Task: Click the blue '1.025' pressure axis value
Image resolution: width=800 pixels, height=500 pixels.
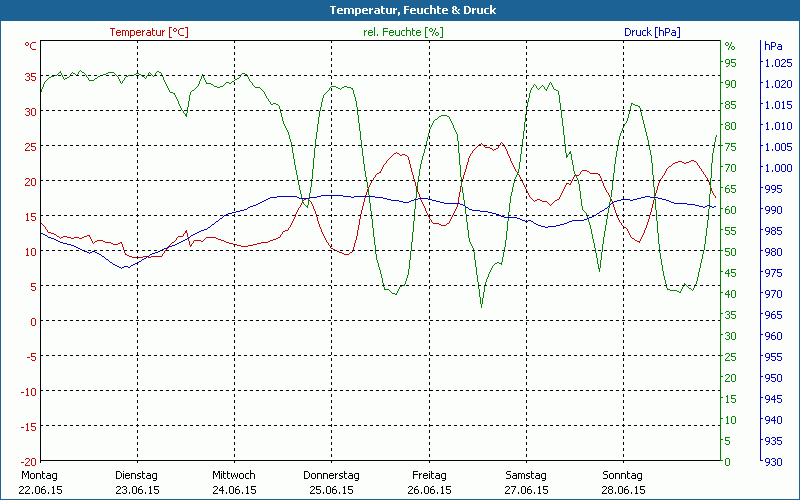Action: pos(778,63)
